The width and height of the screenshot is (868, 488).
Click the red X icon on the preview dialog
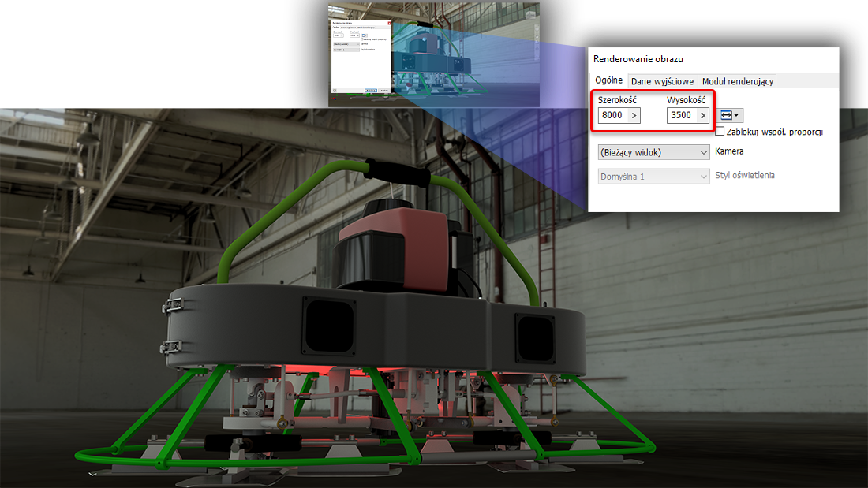tap(390, 23)
